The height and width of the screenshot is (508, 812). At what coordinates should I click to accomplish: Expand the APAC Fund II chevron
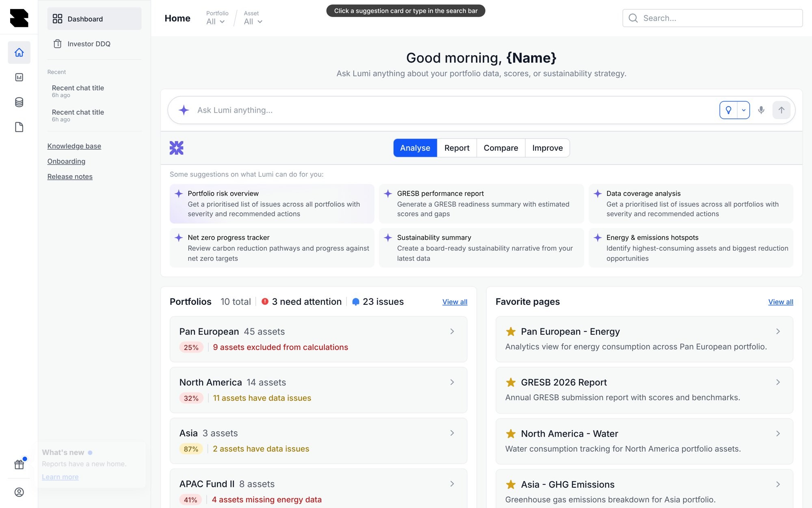click(452, 484)
